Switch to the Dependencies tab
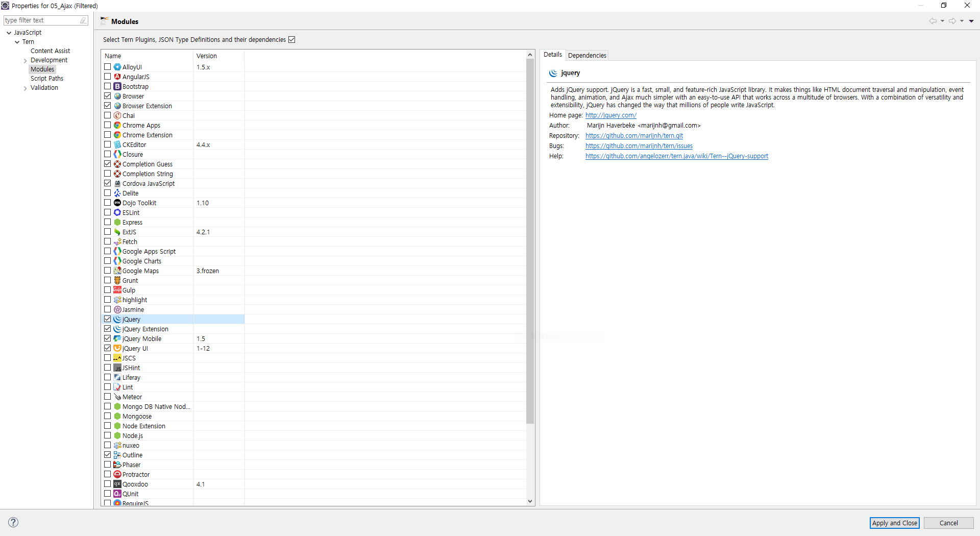 click(587, 55)
